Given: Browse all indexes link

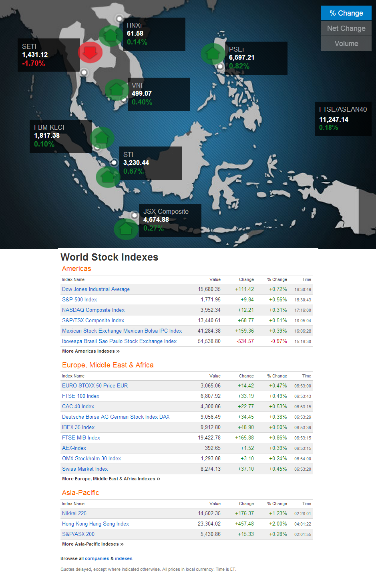Looking at the screenshot, I should [124, 558].
